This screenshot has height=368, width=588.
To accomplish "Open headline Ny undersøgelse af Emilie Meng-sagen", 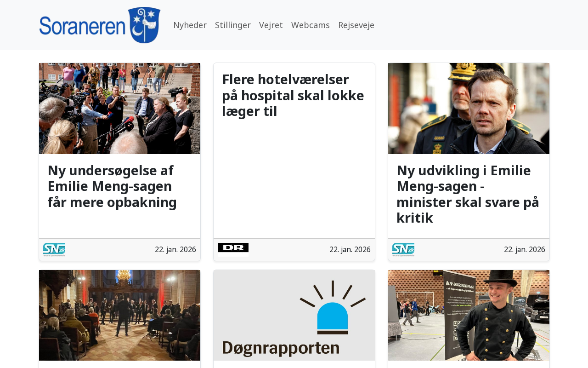I will [x=112, y=186].
